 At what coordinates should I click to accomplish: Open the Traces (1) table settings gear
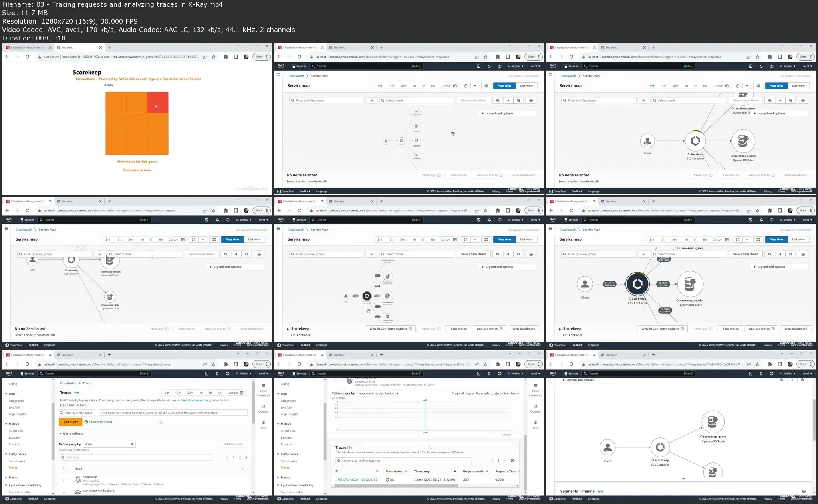(512, 461)
